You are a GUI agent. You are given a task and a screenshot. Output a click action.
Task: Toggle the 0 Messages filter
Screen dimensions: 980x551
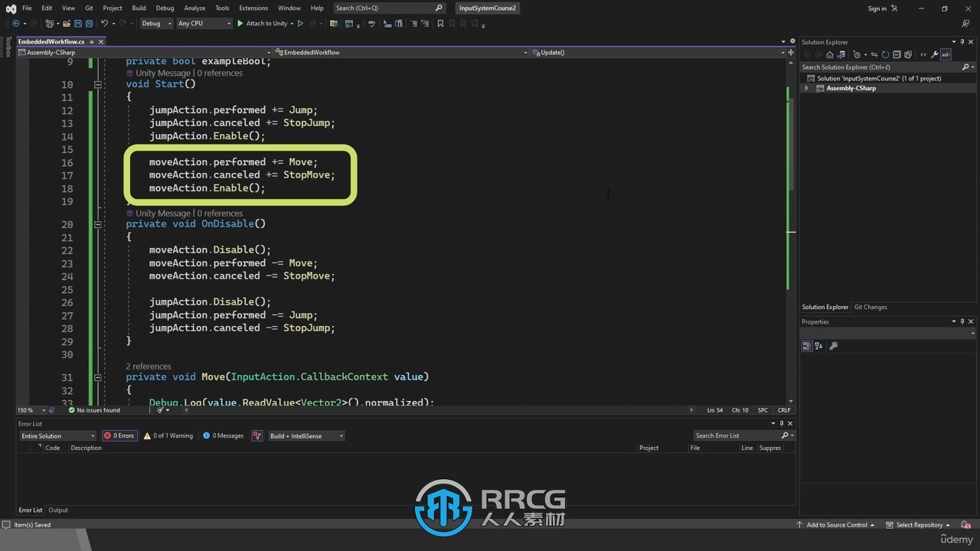pyautogui.click(x=224, y=435)
